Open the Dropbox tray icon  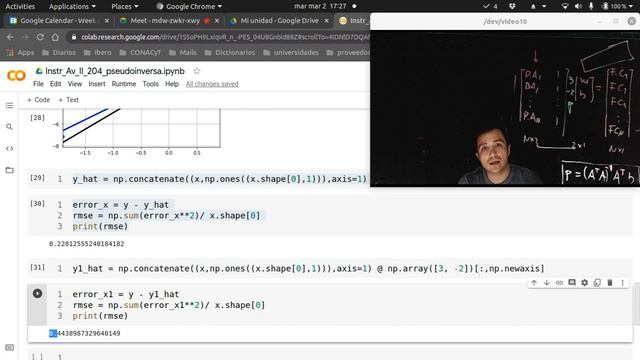click(x=512, y=6)
